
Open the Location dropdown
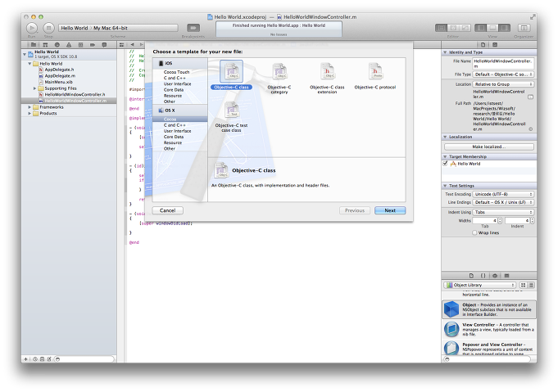tap(503, 84)
